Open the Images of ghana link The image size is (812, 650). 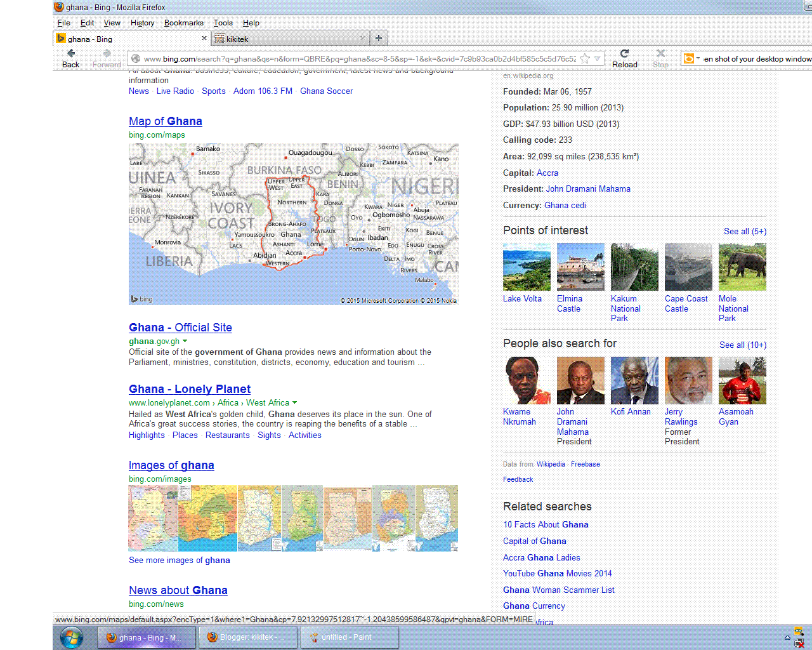click(x=171, y=465)
